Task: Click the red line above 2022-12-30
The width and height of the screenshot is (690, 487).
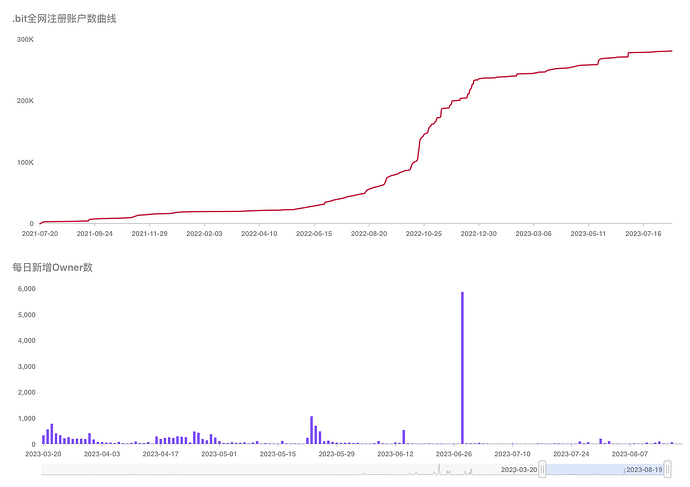Action: coord(479,79)
